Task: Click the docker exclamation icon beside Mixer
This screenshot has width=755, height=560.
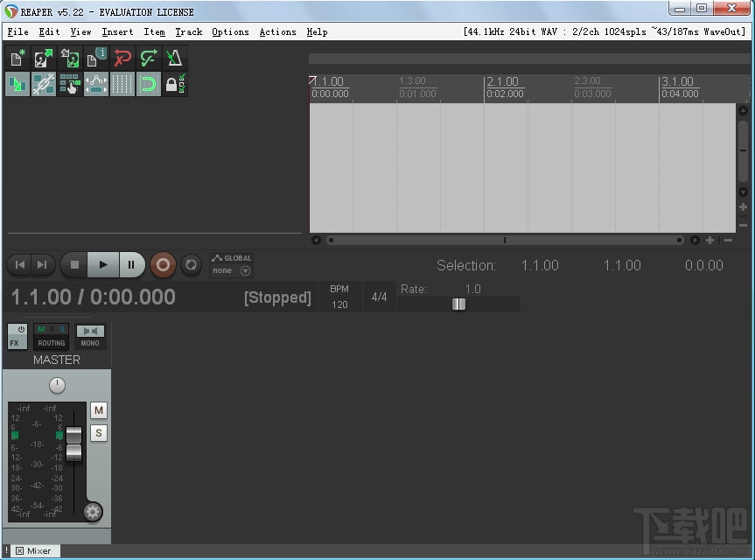Action: [x=6, y=550]
